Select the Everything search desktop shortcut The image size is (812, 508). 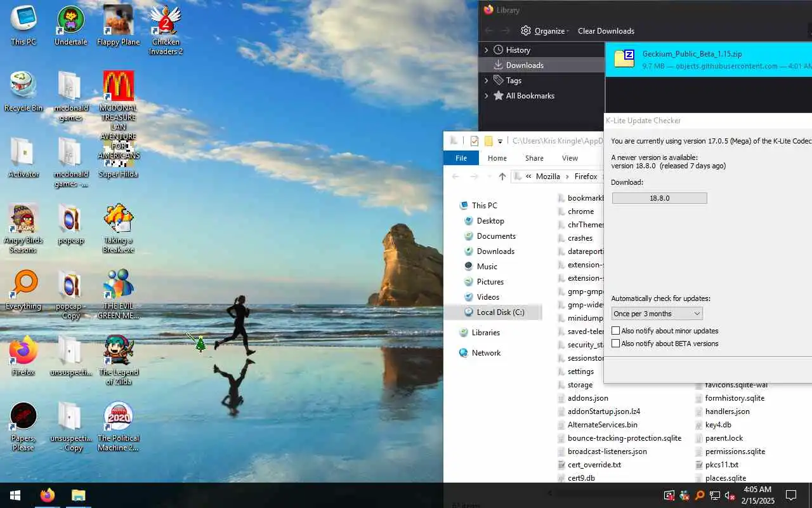pyautogui.click(x=23, y=290)
